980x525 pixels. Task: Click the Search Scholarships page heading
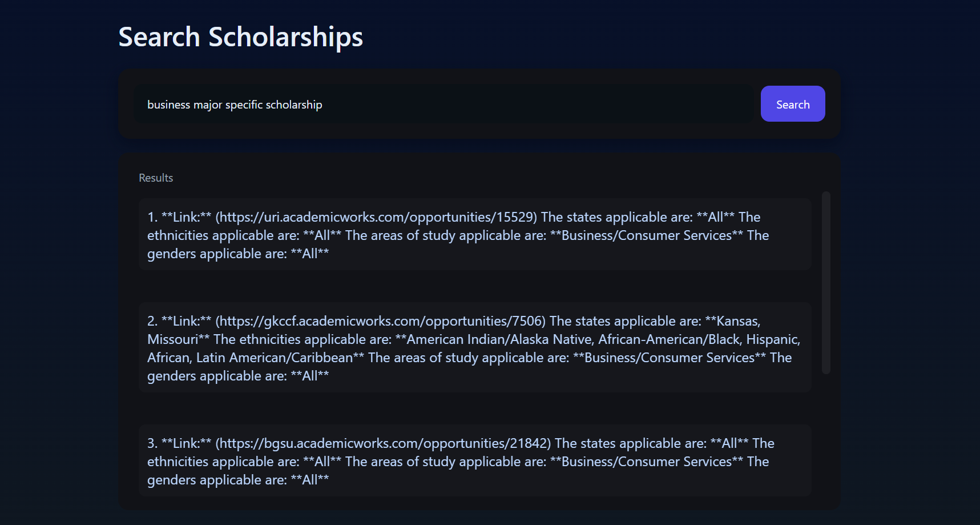[240, 37]
